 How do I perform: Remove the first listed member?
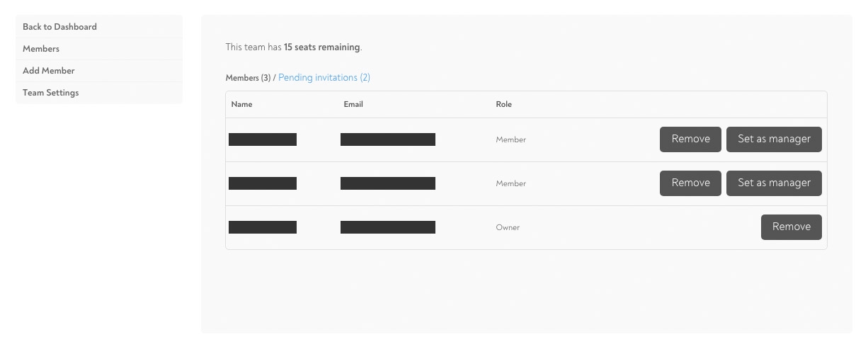coord(690,139)
